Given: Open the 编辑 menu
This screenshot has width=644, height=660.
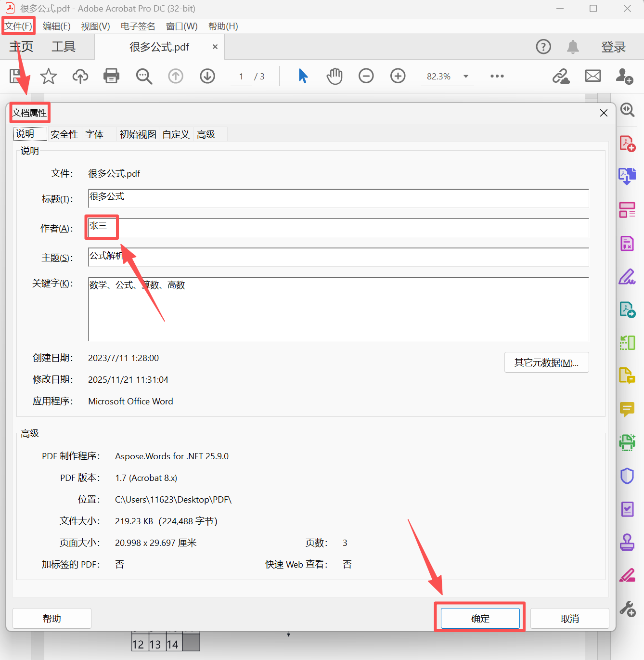Looking at the screenshot, I should pos(56,26).
